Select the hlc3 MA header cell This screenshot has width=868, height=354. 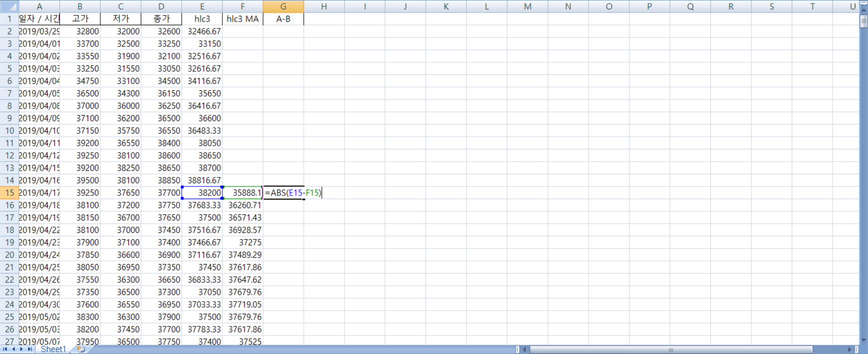point(242,19)
